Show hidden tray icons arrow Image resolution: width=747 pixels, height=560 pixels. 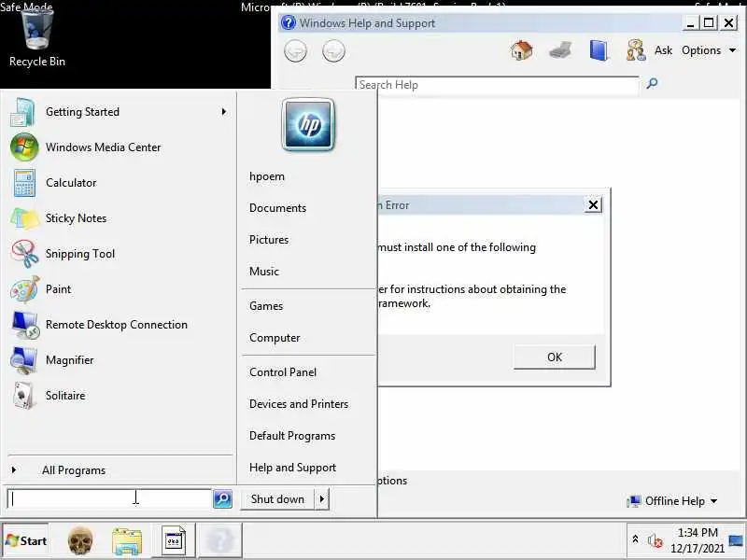tap(635, 539)
